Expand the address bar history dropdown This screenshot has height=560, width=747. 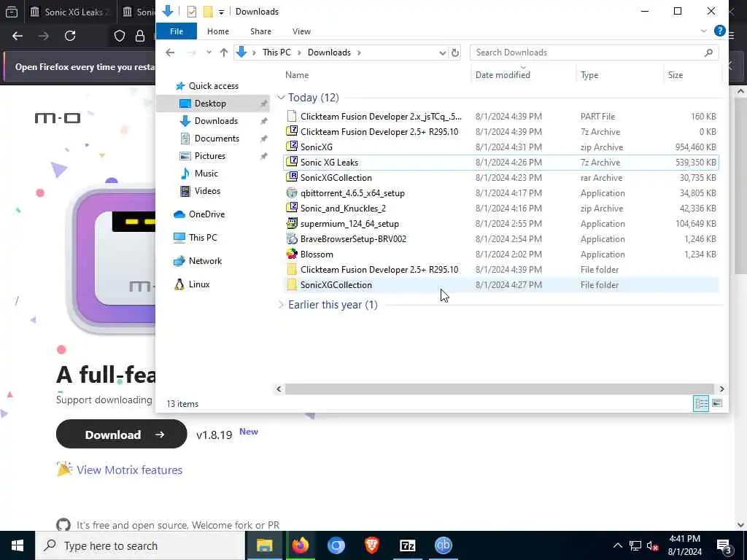[442, 52]
